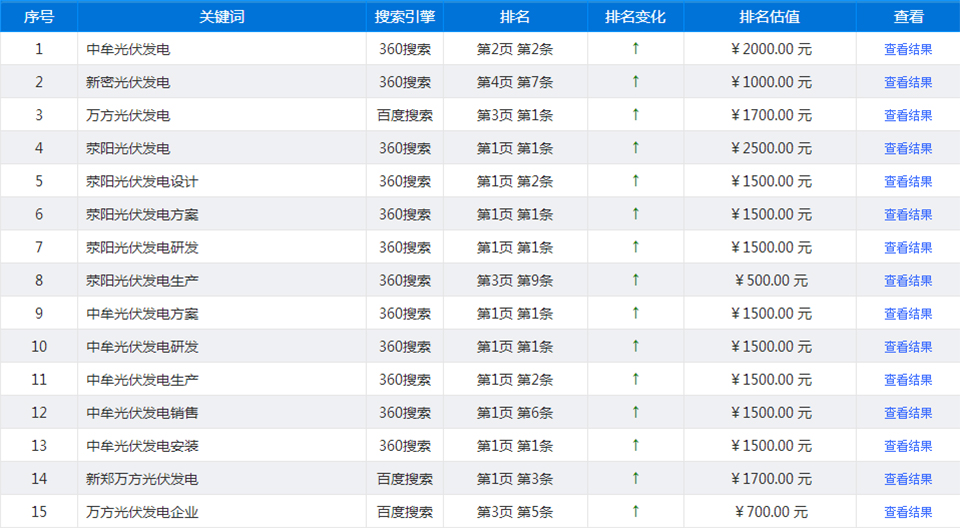
Task: View results for 中牟光伏发电研发
Action: 908,347
